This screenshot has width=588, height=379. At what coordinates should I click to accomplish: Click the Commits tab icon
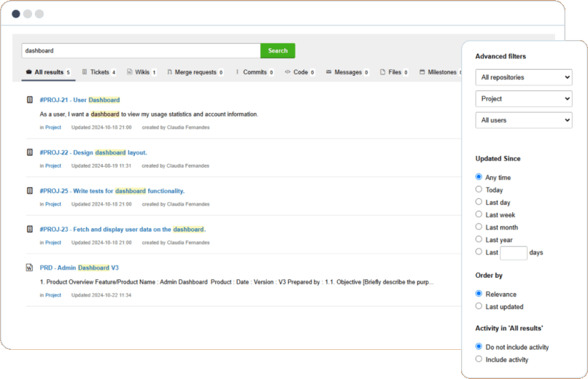[237, 72]
